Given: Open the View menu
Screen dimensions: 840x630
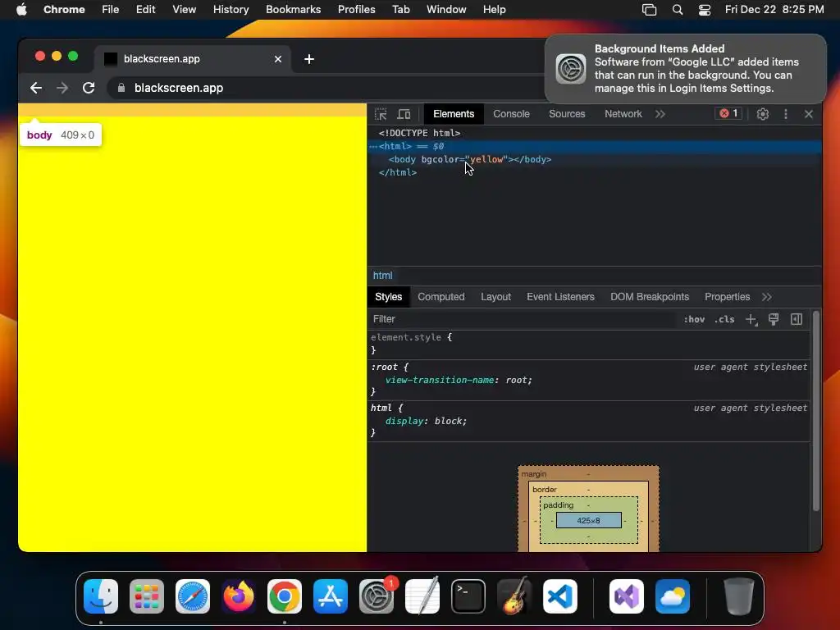Looking at the screenshot, I should (184, 10).
